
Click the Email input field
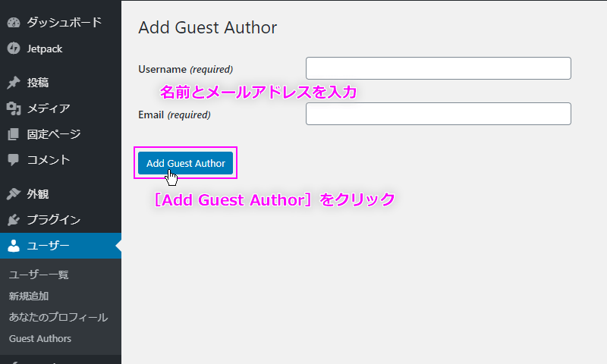439,114
